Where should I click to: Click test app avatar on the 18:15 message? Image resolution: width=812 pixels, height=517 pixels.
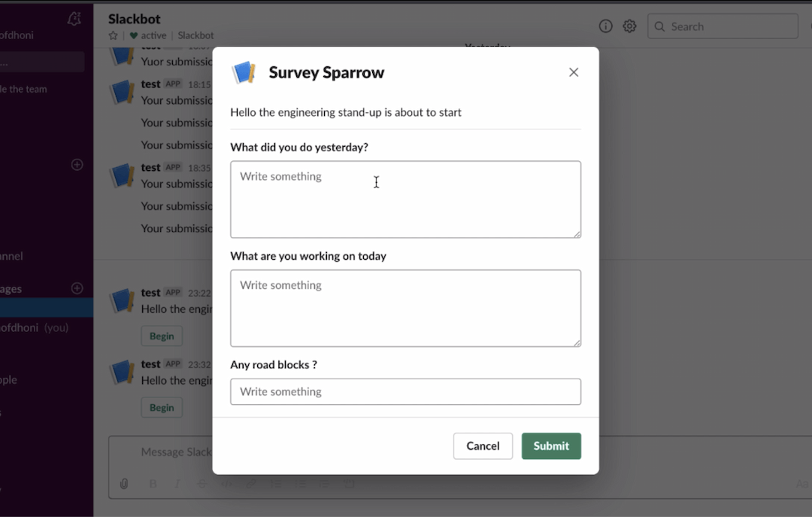point(123,93)
